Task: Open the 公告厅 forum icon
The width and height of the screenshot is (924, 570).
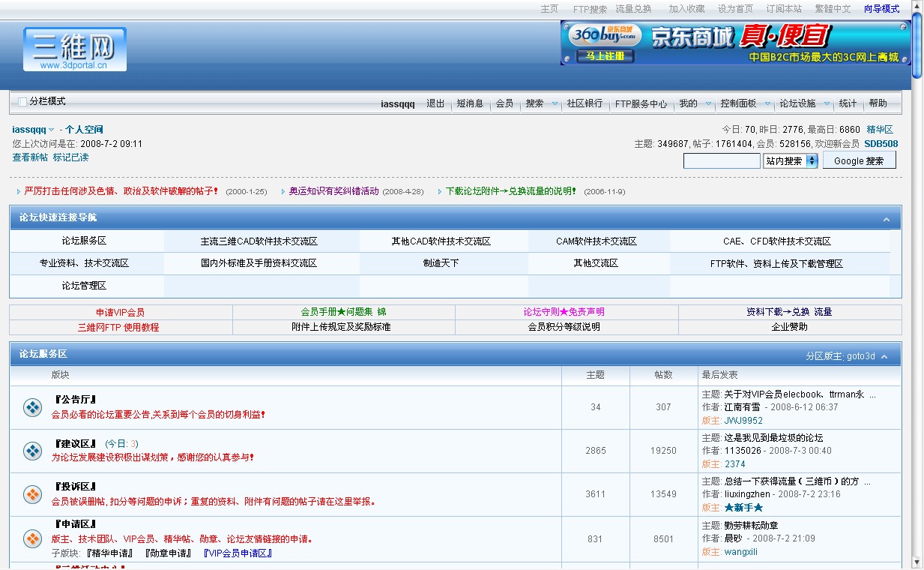Action: (x=33, y=407)
